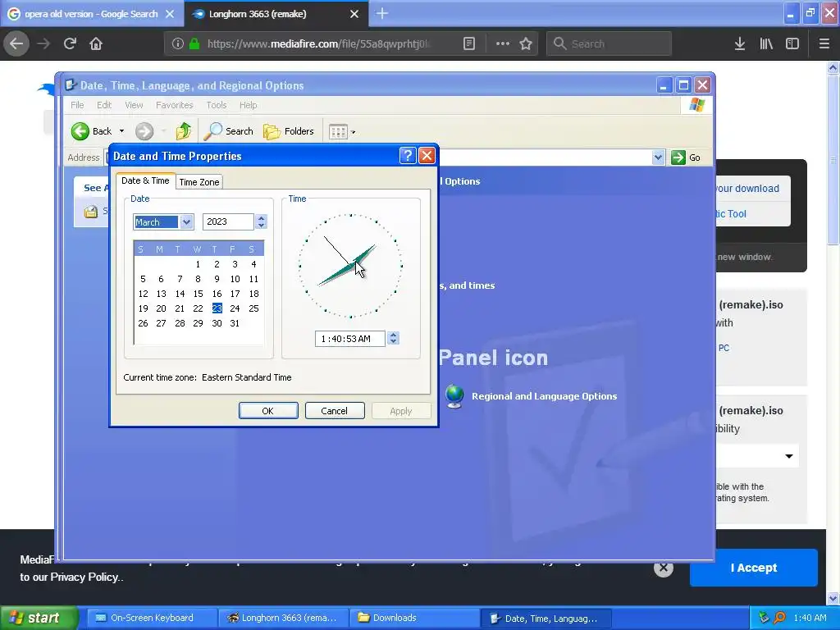
Task: Open the View menu
Action: 134,105
